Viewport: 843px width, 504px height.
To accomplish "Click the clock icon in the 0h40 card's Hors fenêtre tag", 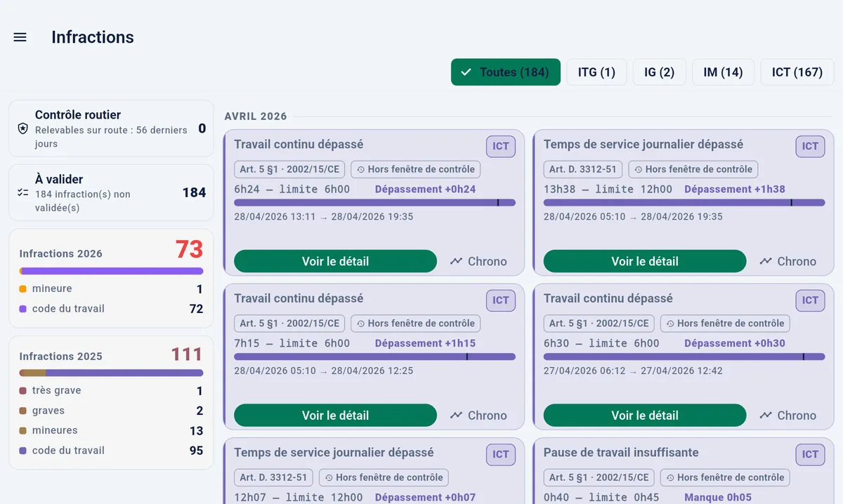I will [x=670, y=477].
